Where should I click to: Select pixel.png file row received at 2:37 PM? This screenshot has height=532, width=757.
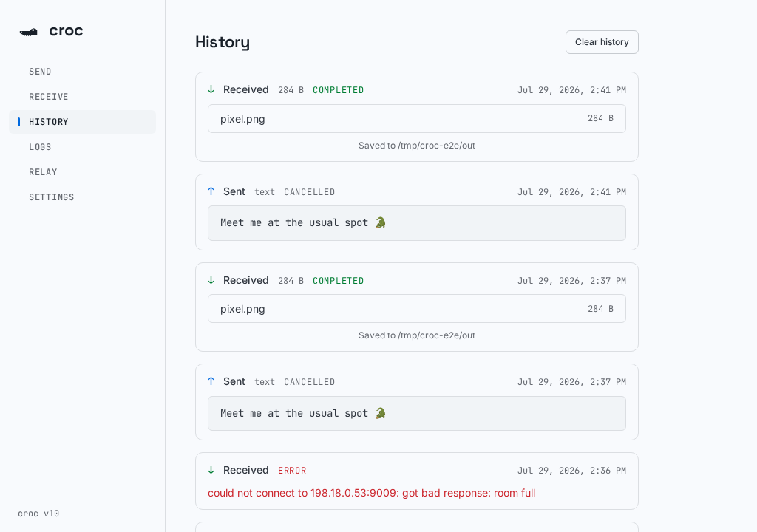point(417,308)
